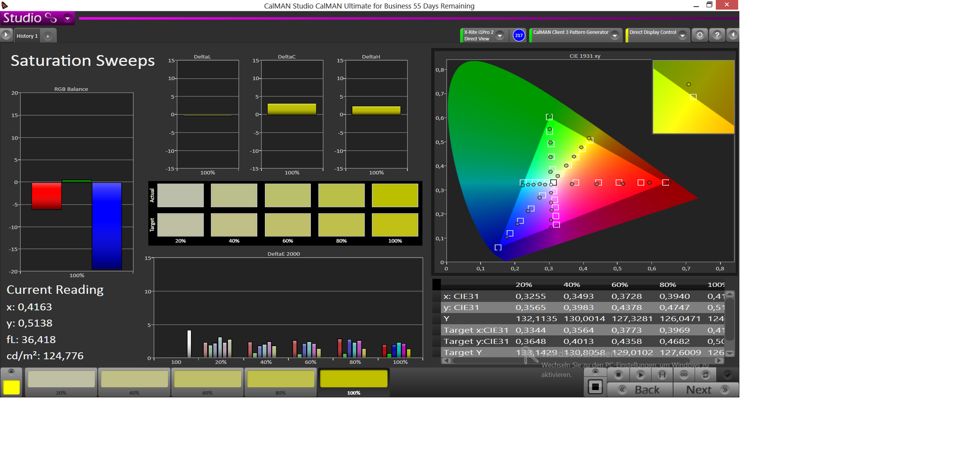
Task: Collapse the side panel arrow icon
Action: coord(733,35)
